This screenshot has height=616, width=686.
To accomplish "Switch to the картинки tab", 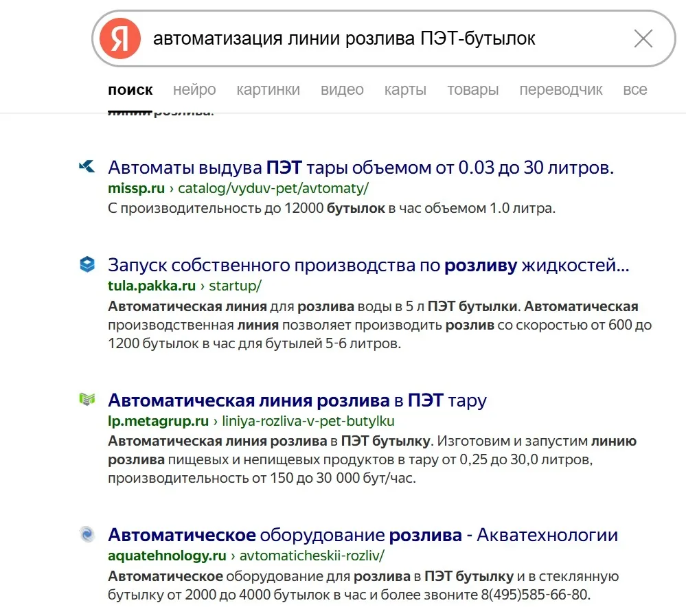I will pos(268,89).
